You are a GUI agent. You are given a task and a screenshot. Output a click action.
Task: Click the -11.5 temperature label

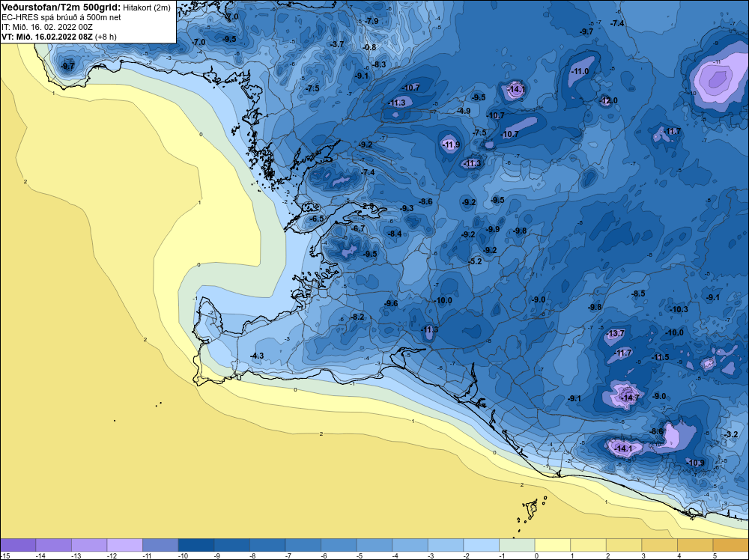pyautogui.click(x=660, y=357)
